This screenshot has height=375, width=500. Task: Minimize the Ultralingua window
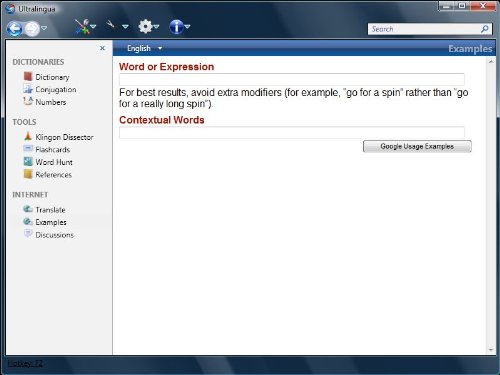click(x=446, y=6)
